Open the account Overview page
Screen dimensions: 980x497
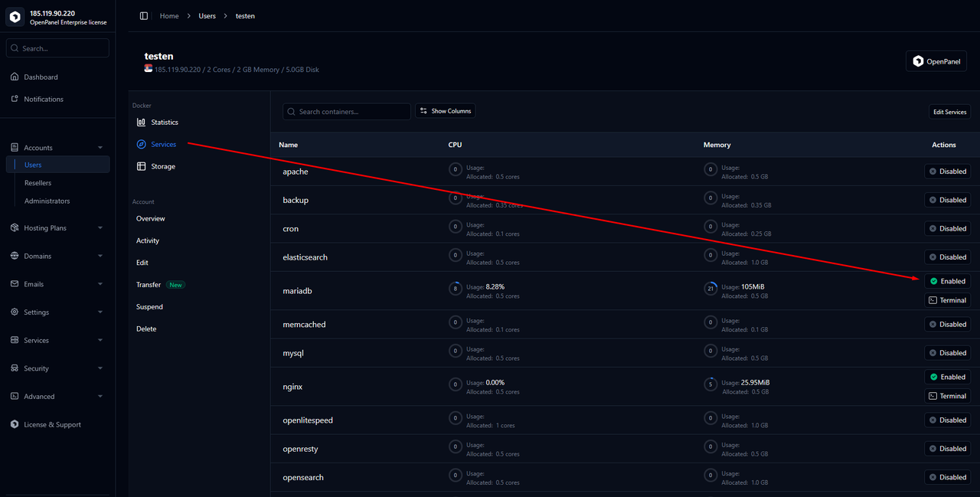click(151, 219)
